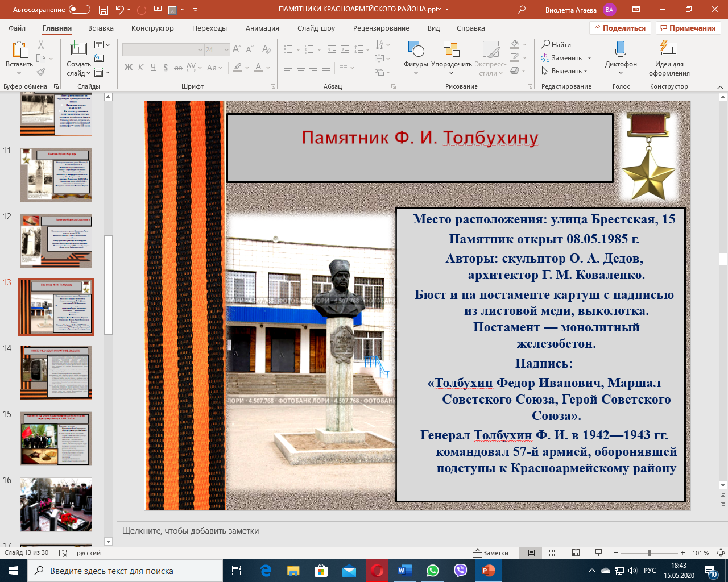
Task: Toggle Bold text formatting
Action: [129, 68]
